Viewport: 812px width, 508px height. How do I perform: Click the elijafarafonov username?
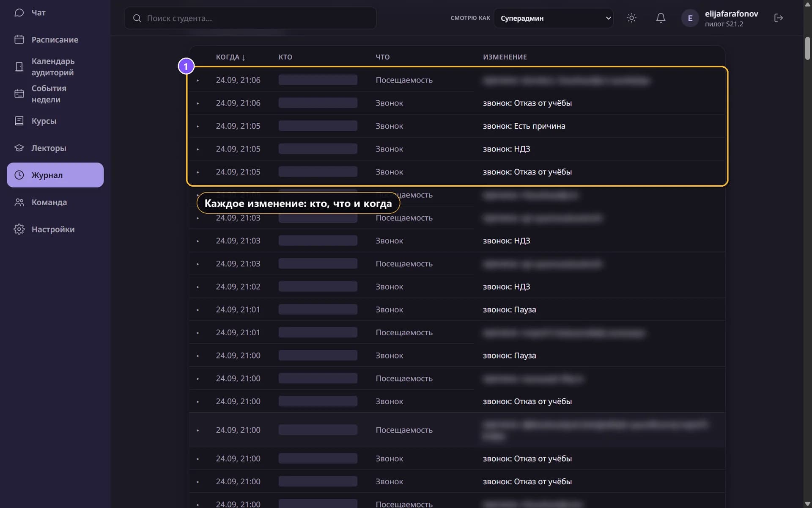[x=731, y=14]
